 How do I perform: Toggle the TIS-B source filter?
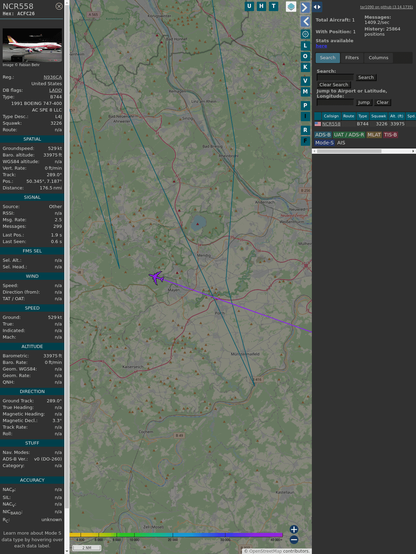point(391,135)
